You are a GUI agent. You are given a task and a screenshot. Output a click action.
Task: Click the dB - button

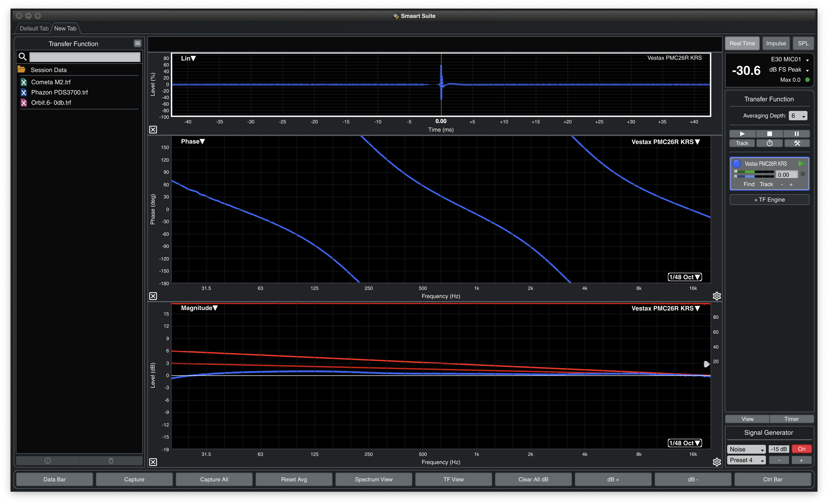693,479
